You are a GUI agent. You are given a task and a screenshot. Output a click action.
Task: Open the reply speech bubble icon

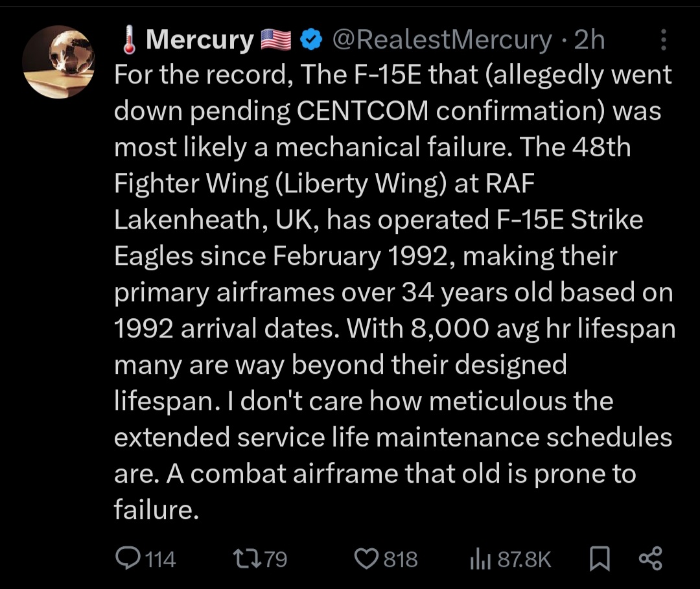pyautogui.click(x=128, y=558)
